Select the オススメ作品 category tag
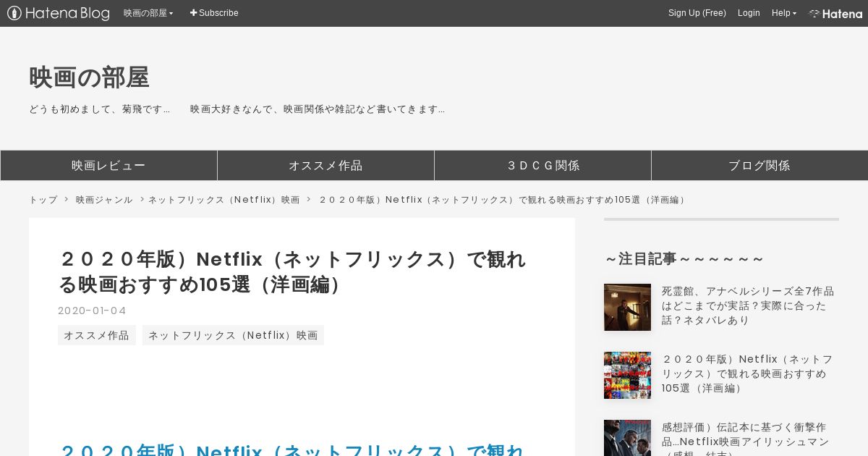Image resolution: width=868 pixels, height=456 pixels. (97, 335)
